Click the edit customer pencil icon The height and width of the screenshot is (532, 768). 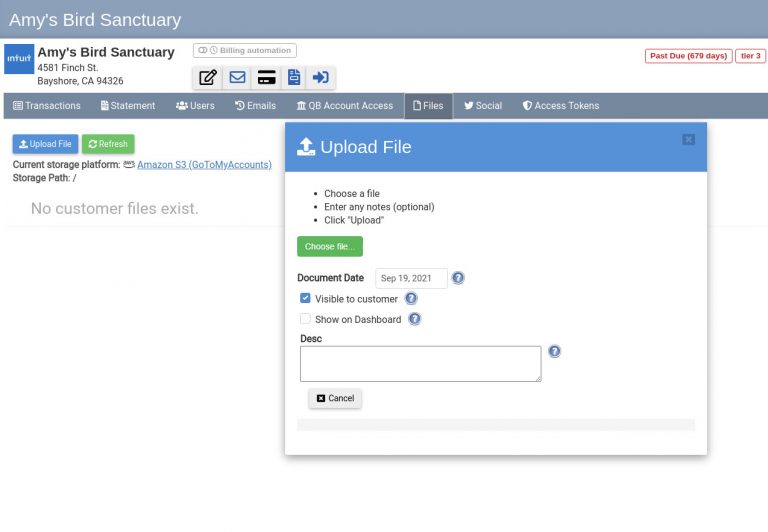click(x=208, y=78)
